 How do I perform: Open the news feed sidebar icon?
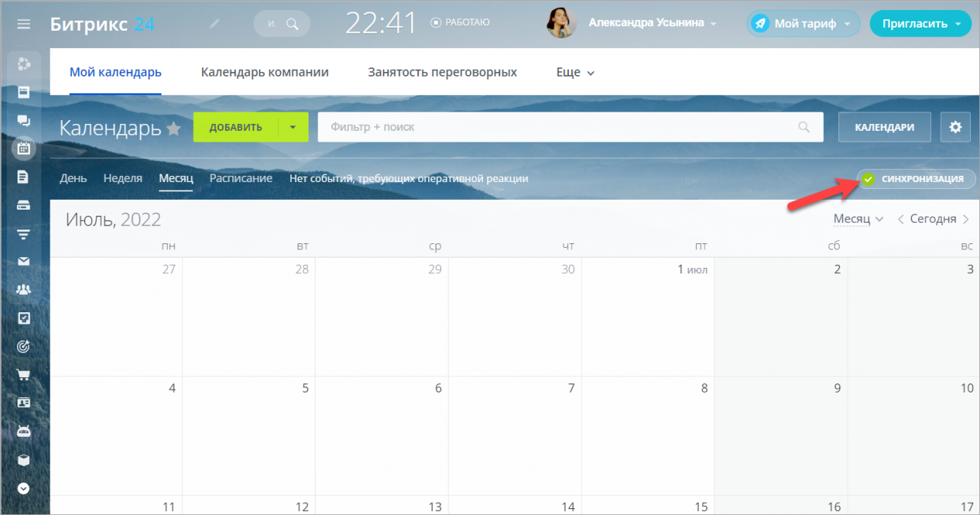coord(24,92)
